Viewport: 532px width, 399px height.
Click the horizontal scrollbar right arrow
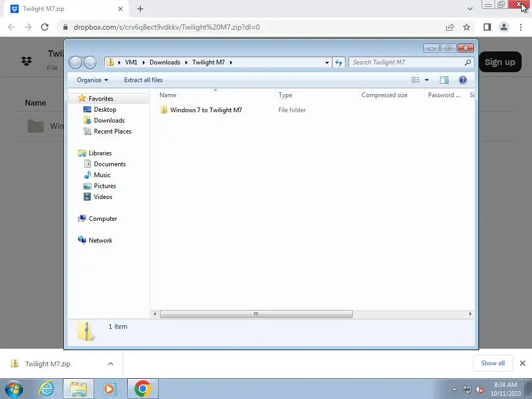470,314
